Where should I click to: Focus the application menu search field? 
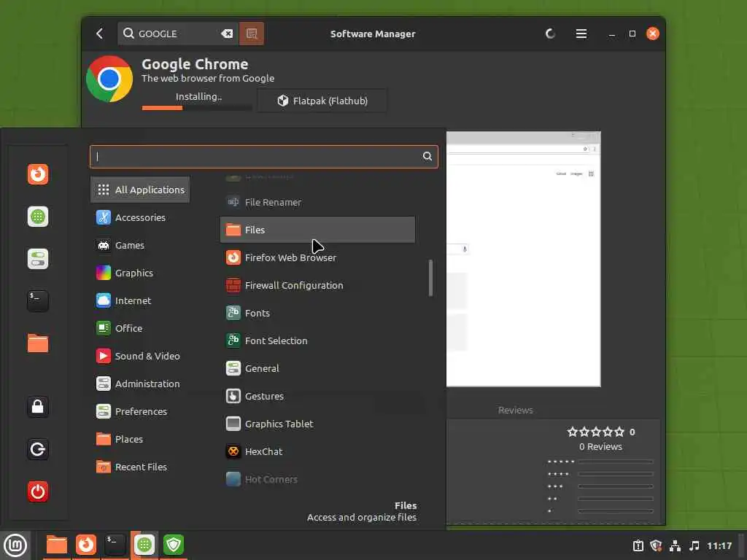263,157
